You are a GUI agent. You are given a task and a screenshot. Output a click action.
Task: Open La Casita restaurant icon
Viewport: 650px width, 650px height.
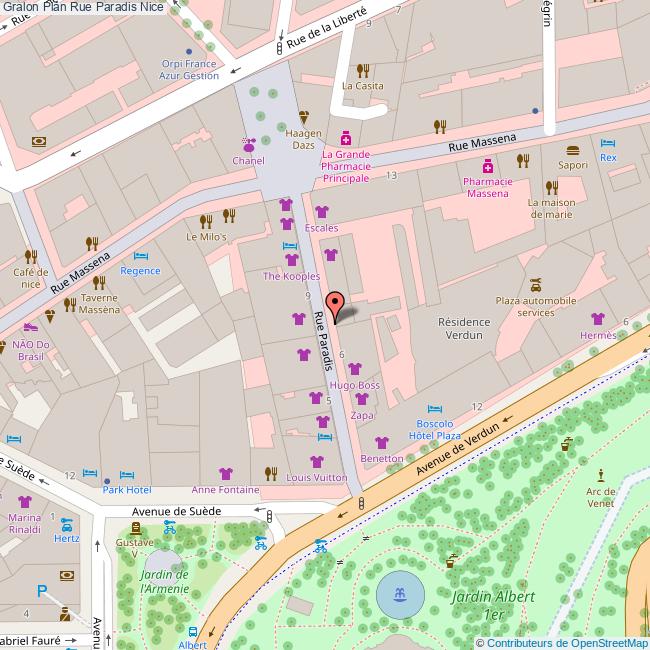click(363, 70)
